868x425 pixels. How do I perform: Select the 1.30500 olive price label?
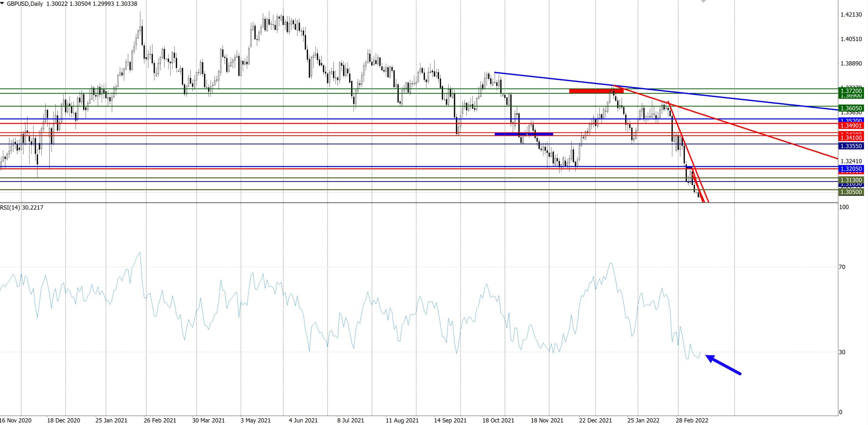click(851, 192)
